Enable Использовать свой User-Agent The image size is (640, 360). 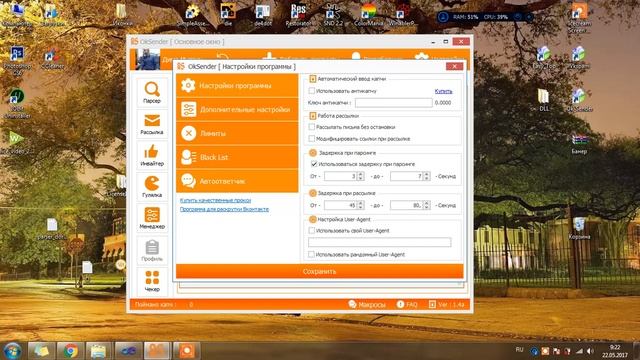click(x=311, y=231)
